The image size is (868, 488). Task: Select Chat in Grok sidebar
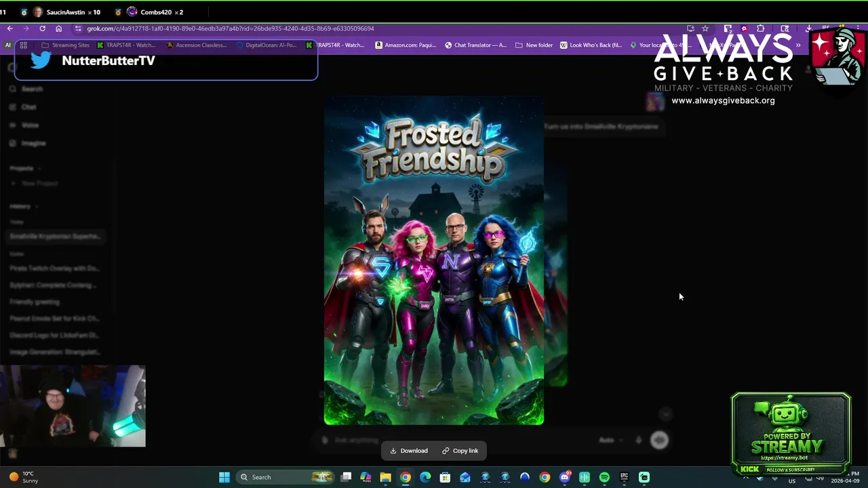coord(24,107)
